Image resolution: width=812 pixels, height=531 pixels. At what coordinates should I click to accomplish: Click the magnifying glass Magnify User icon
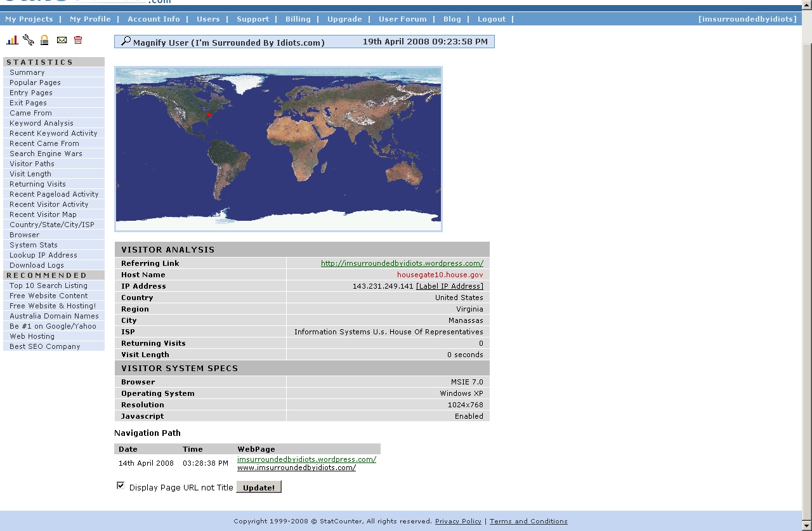tap(126, 41)
